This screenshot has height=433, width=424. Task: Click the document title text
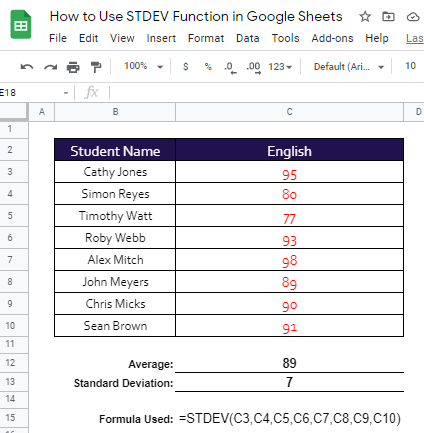[x=196, y=16]
